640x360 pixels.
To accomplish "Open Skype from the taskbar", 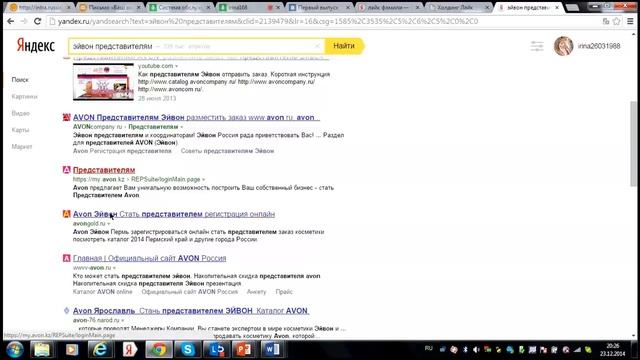I will pos(188,350).
